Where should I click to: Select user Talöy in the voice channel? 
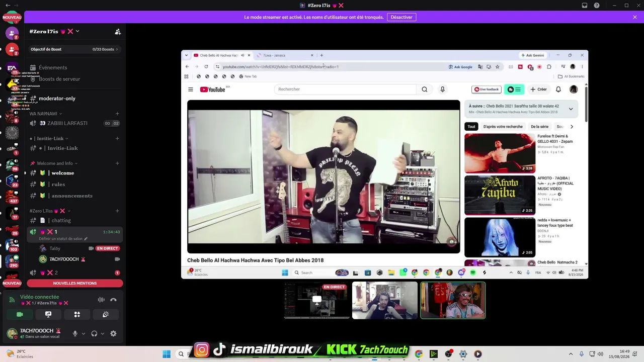point(55,248)
